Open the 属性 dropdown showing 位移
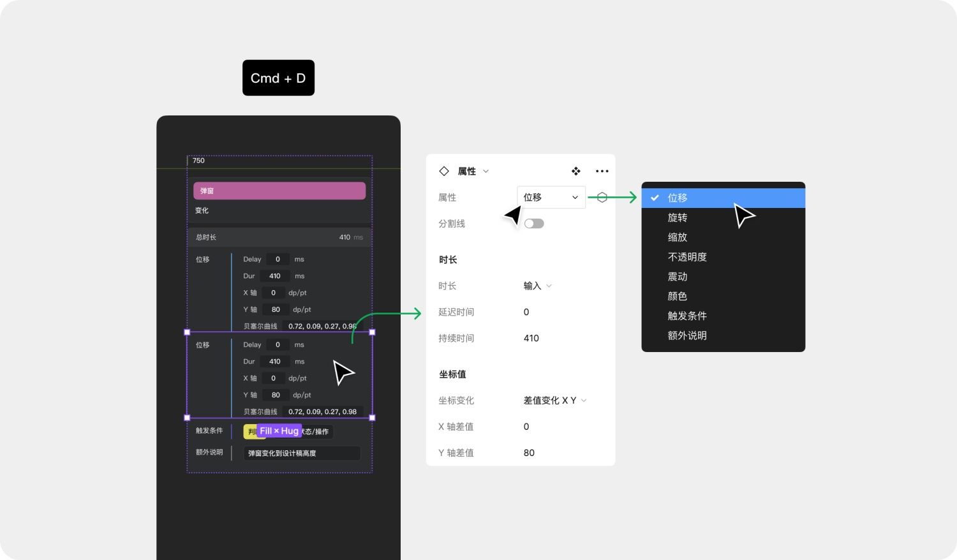 click(551, 197)
